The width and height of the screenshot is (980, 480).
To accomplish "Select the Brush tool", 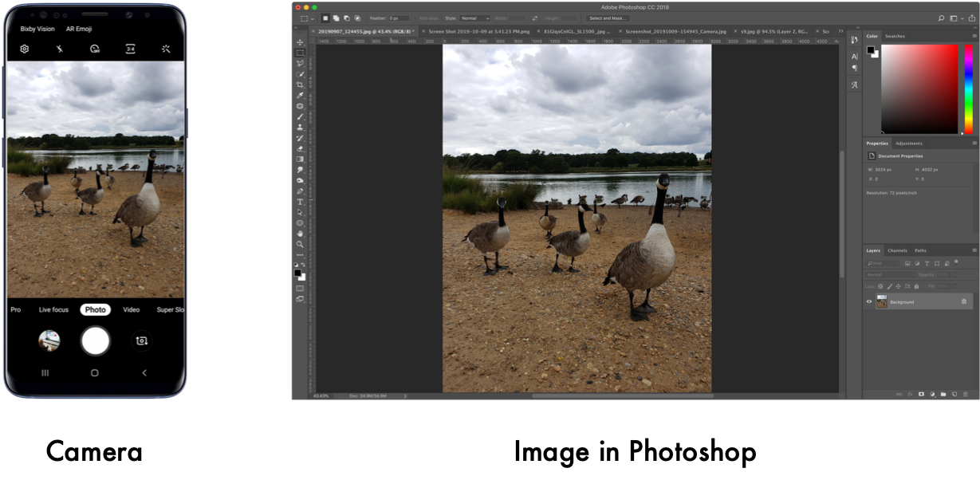I will pyautogui.click(x=300, y=115).
